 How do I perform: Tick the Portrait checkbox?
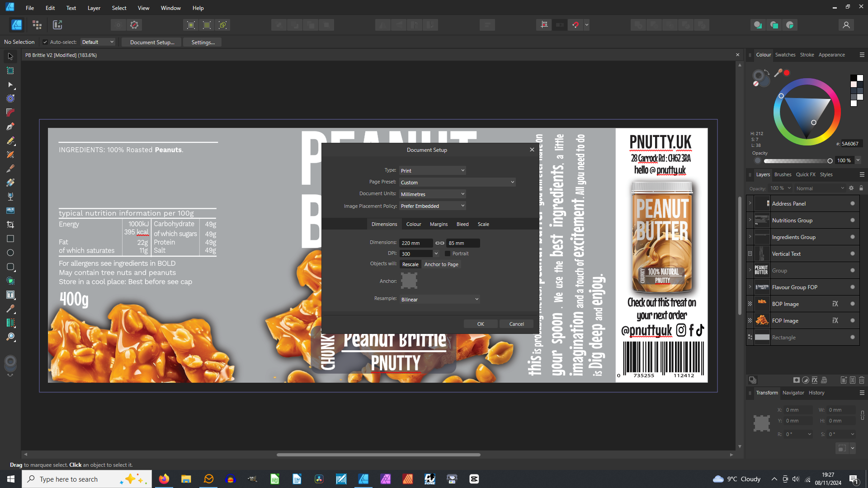point(448,253)
